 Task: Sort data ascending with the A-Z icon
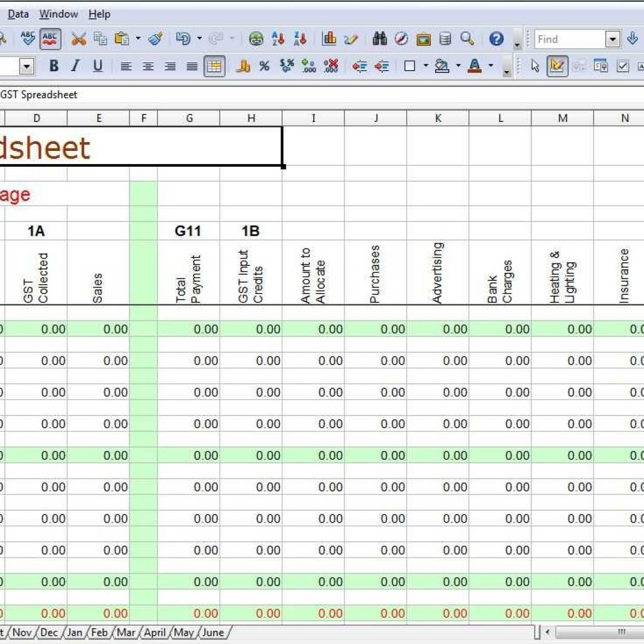(x=277, y=38)
